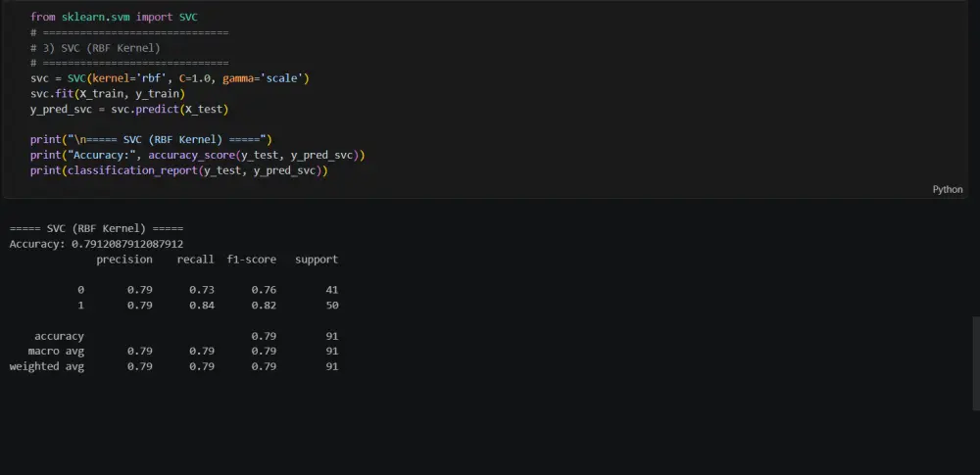
Task: Click the 'support' column header in the output
Action: (317, 260)
